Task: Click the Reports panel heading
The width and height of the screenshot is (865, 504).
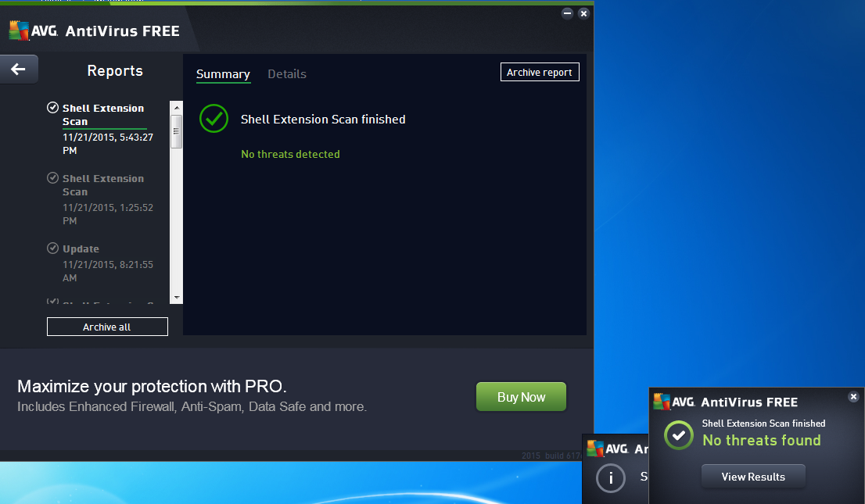Action: [115, 70]
